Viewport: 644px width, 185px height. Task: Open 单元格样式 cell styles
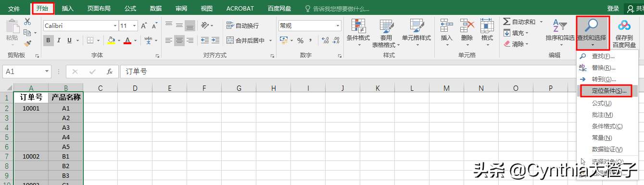pyautogui.click(x=417, y=33)
